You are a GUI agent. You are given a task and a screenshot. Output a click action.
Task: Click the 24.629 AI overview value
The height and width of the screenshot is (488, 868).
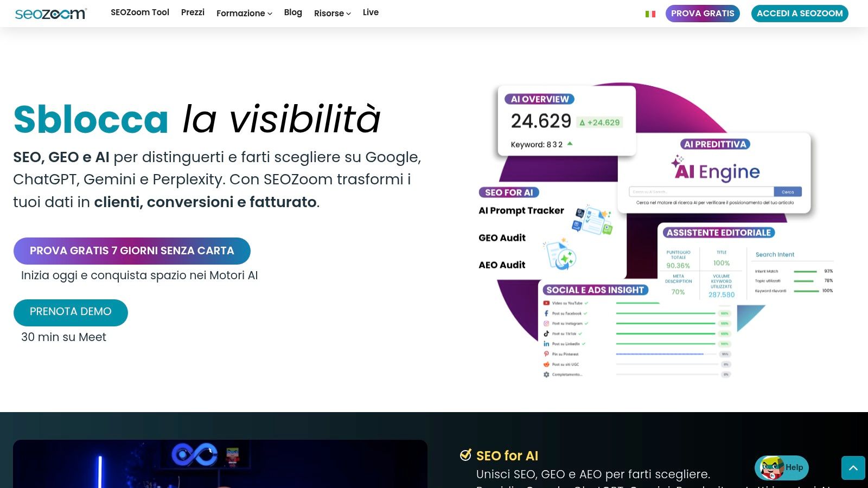pyautogui.click(x=541, y=121)
